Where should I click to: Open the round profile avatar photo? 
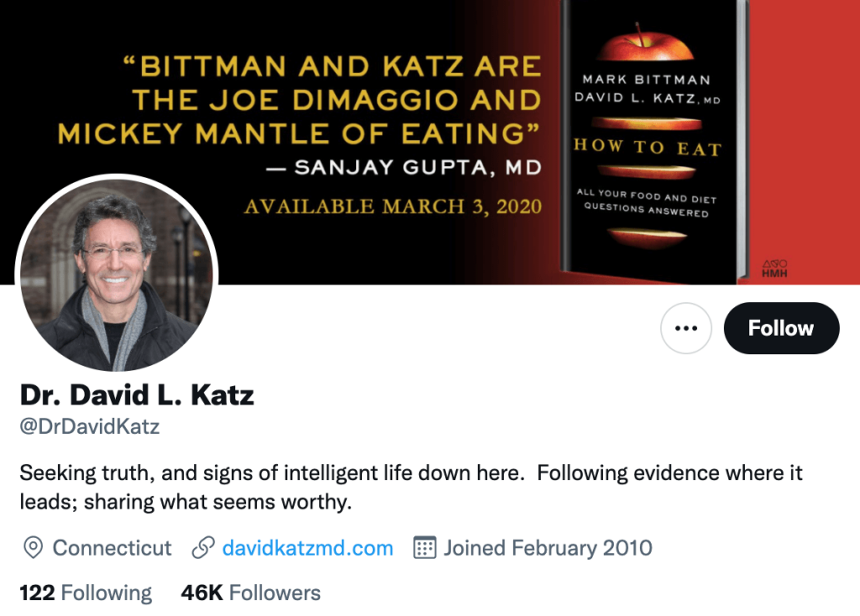(x=117, y=274)
